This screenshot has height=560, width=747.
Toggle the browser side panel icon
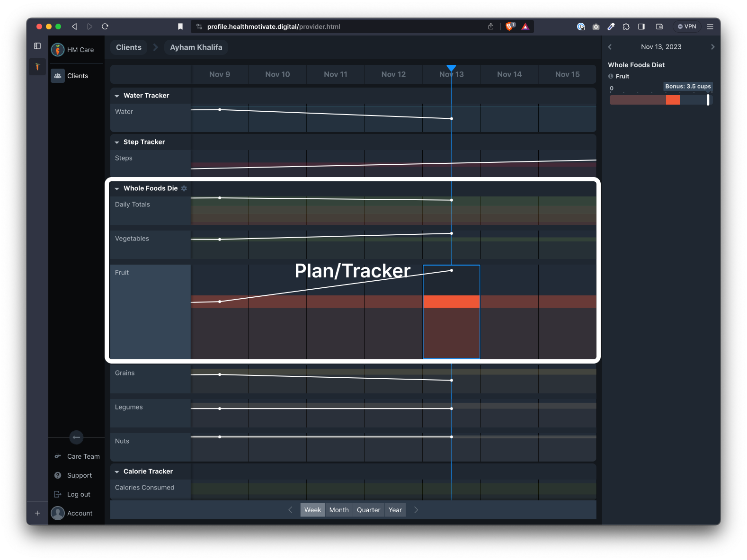(x=641, y=27)
